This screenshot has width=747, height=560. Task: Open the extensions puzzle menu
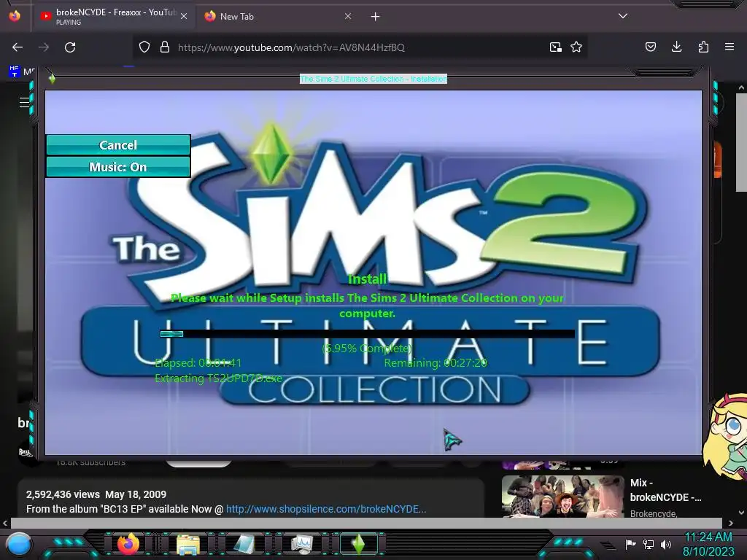pos(703,47)
